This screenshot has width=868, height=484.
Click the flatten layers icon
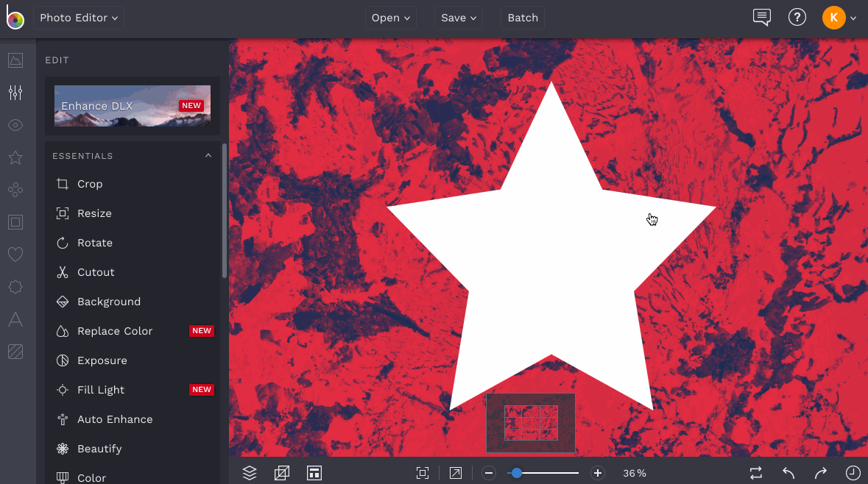[x=282, y=473]
